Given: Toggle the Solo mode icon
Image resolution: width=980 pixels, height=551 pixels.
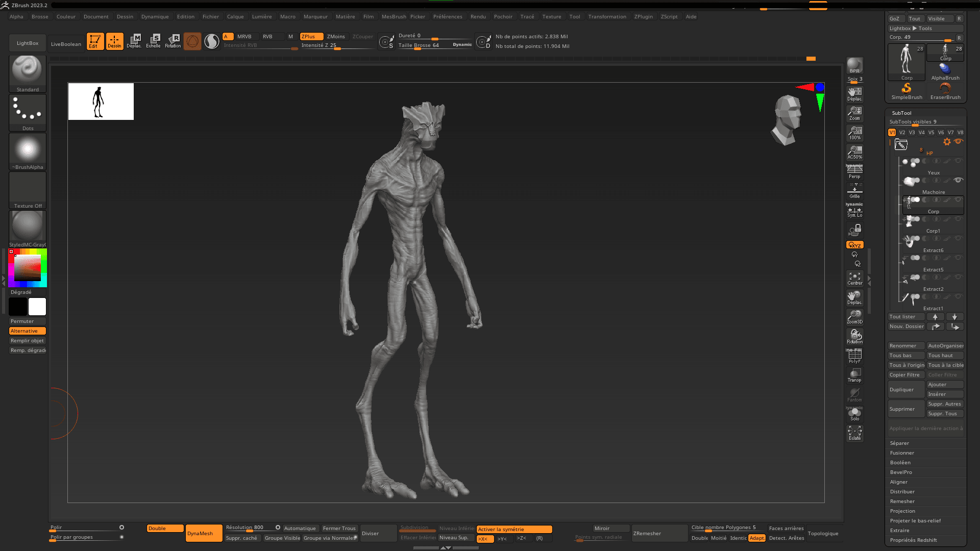Looking at the screenshot, I should coord(854,414).
